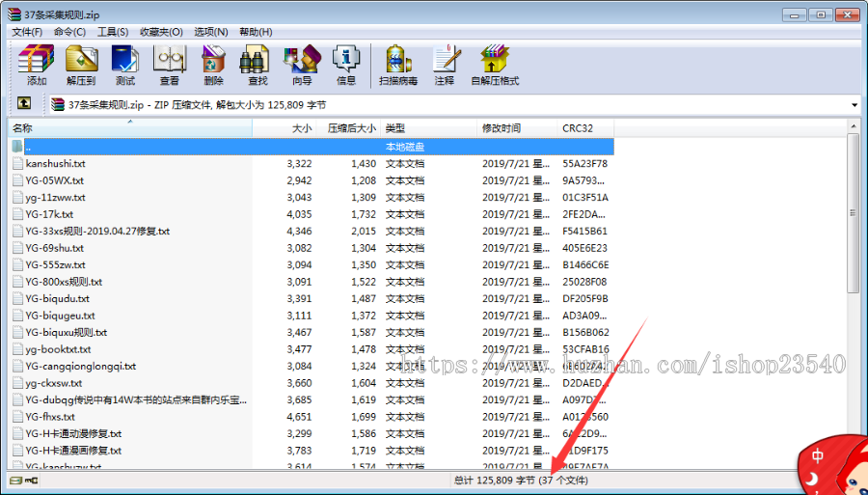The image size is (868, 495).
Task: Click size value 4,651 for YG-fhxs.txt
Action: (x=300, y=417)
